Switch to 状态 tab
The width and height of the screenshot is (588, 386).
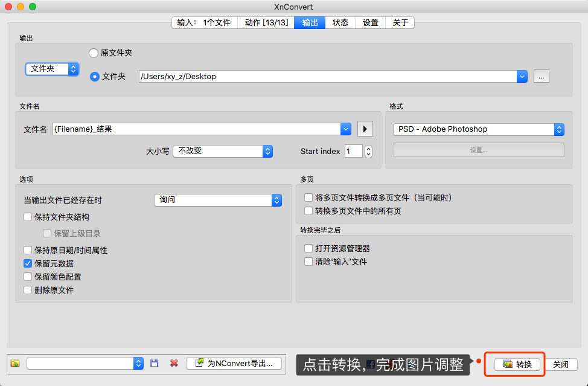pos(340,22)
